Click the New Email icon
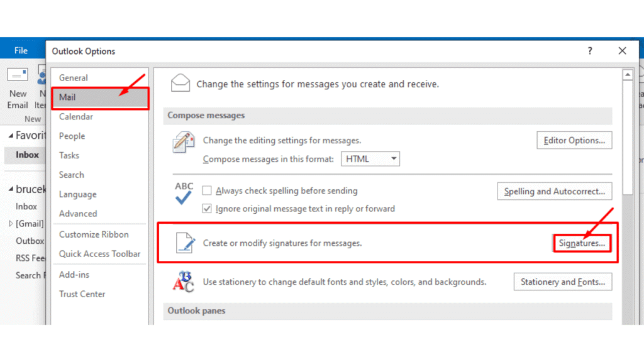This screenshot has height=362, width=644. point(17,75)
